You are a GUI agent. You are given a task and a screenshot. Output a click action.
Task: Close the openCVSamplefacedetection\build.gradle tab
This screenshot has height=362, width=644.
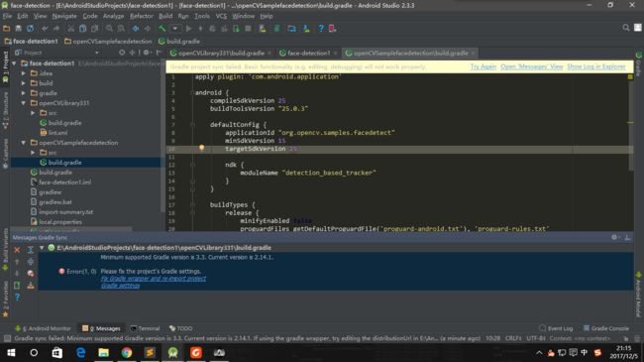tap(473, 54)
